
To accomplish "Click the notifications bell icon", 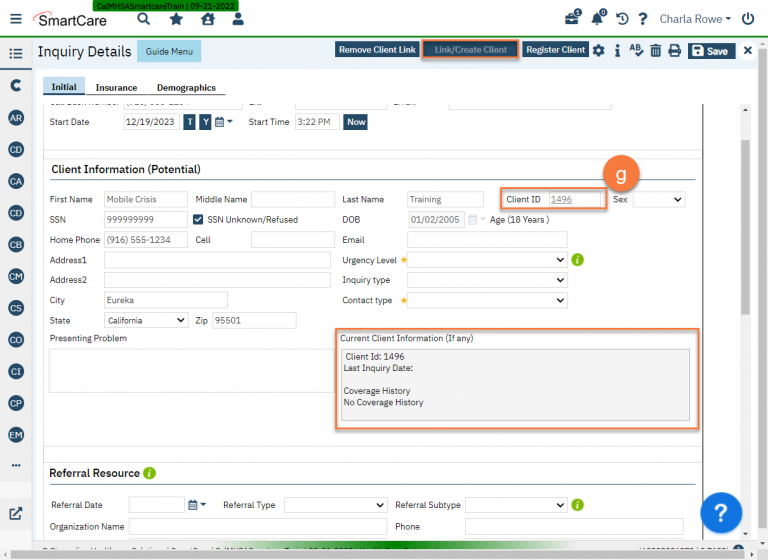I will pyautogui.click(x=598, y=19).
